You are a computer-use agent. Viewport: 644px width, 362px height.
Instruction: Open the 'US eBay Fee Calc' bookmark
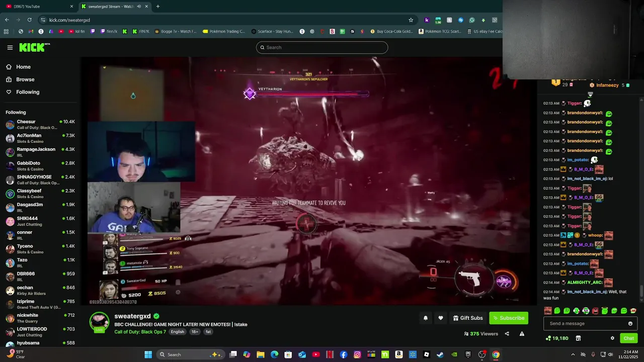click(x=485, y=31)
